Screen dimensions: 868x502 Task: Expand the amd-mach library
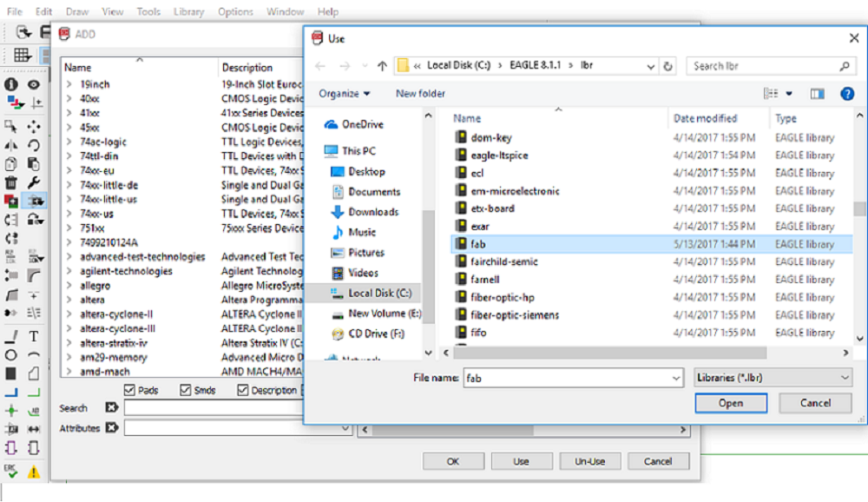(x=69, y=372)
